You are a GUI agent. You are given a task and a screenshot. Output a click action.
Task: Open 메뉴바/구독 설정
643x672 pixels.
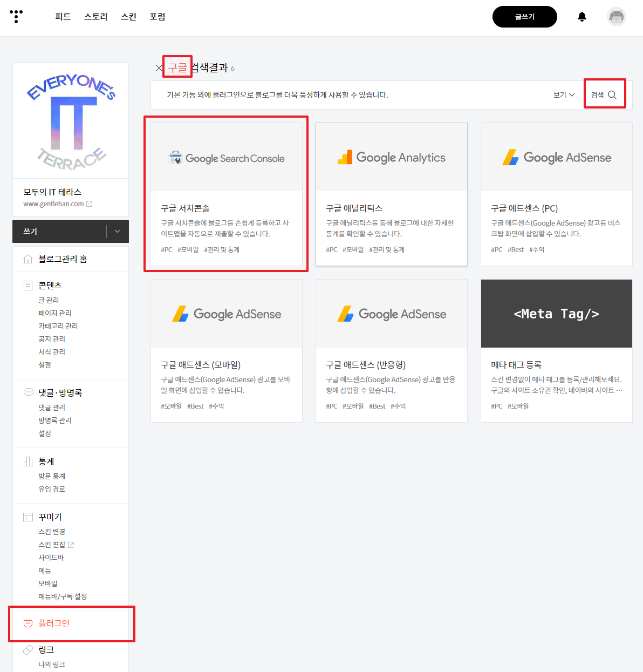click(63, 596)
